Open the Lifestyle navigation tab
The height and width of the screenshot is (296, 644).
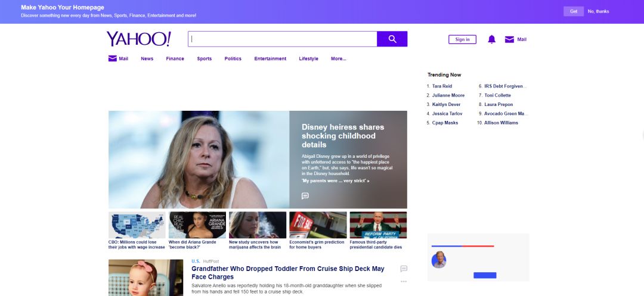coord(308,58)
